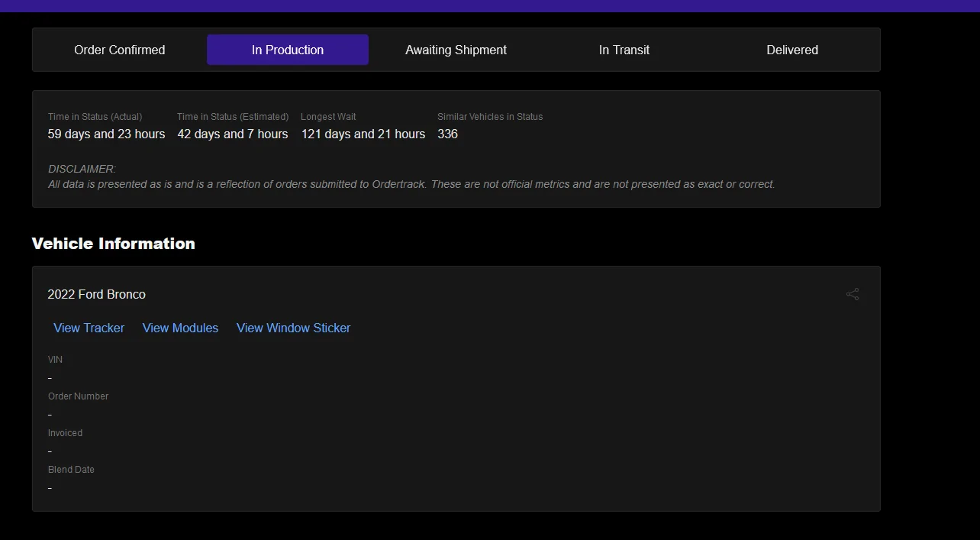Click the Longest Wait label
980x540 pixels.
pyautogui.click(x=328, y=117)
